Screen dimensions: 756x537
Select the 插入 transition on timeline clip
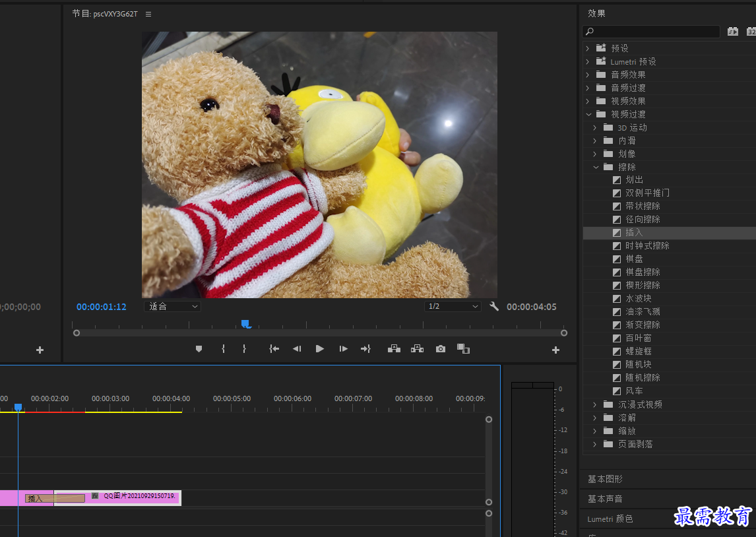[55, 498]
